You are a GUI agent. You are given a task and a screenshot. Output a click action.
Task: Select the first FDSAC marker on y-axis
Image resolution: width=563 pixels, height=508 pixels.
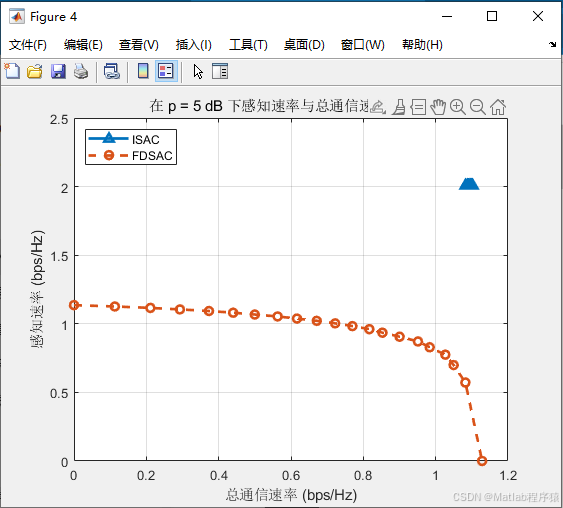click(x=74, y=305)
